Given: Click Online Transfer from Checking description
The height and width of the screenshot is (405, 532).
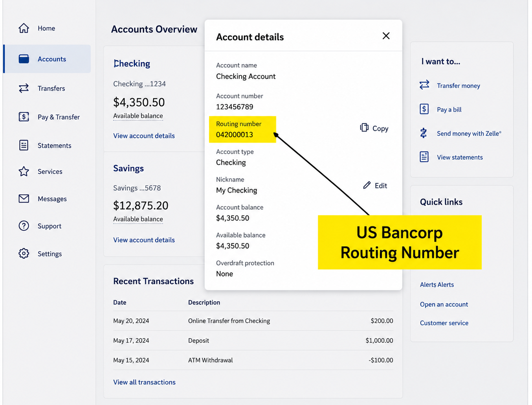Looking at the screenshot, I should pyautogui.click(x=229, y=321).
